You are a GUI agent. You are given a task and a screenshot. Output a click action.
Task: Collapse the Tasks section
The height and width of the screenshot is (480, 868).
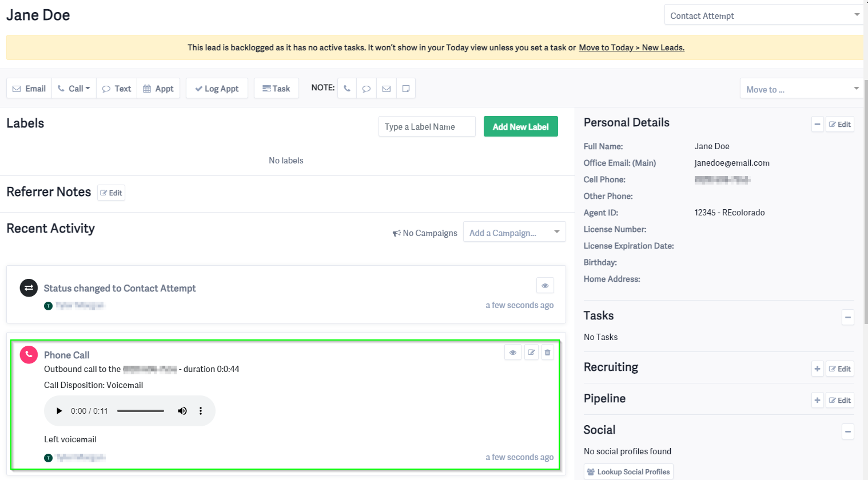pyautogui.click(x=848, y=317)
